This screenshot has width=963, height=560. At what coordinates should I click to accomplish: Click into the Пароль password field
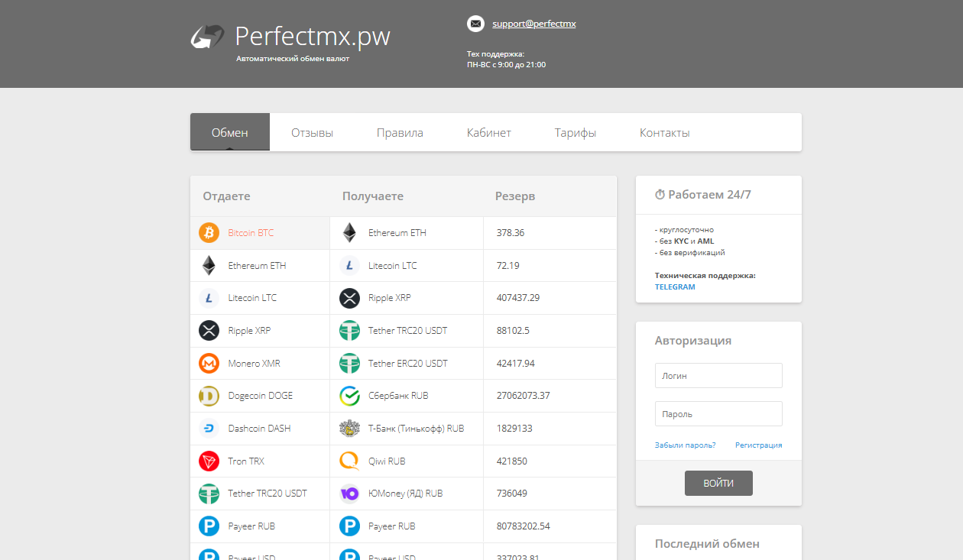(718, 414)
